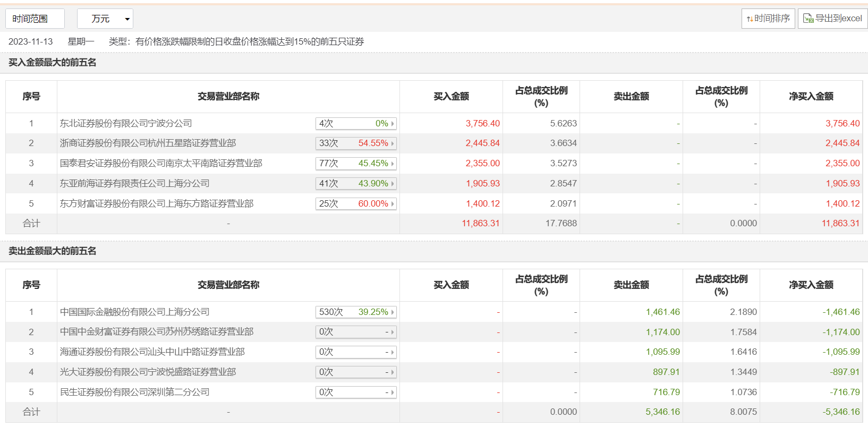This screenshot has width=868, height=427.
Task: Click 卖出金额 header in buy table
Action: [631, 96]
